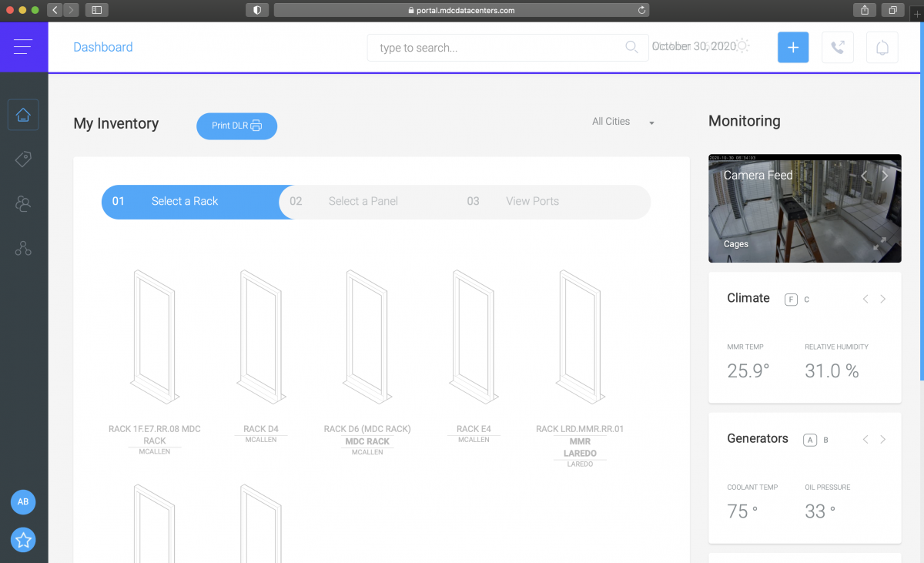Viewport: 924px width, 563px height.
Task: Go to next Climate reading
Action: pyautogui.click(x=882, y=299)
